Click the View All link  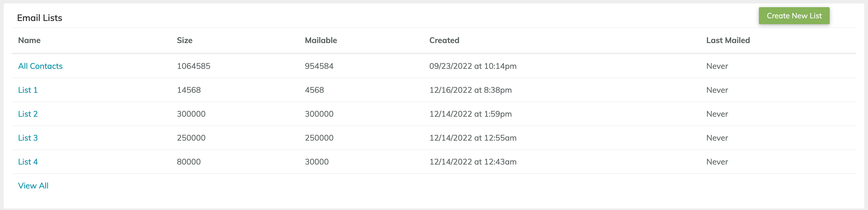(33, 186)
